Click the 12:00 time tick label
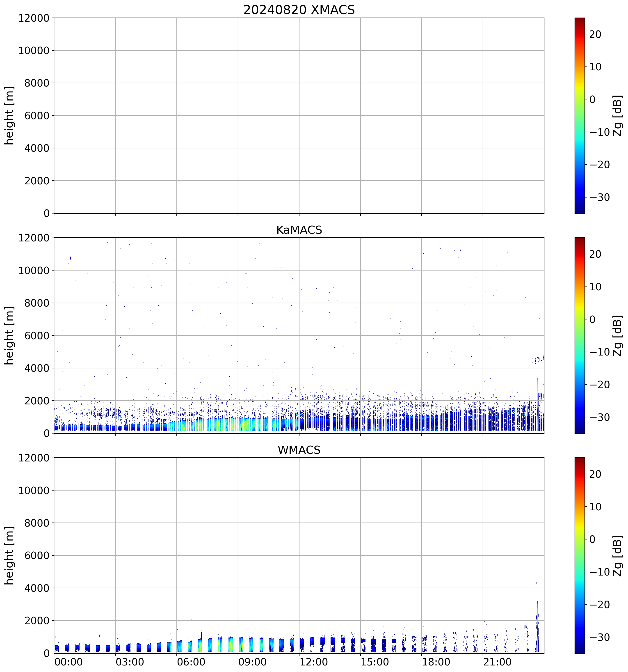This screenshot has height=672, width=628. point(313,662)
